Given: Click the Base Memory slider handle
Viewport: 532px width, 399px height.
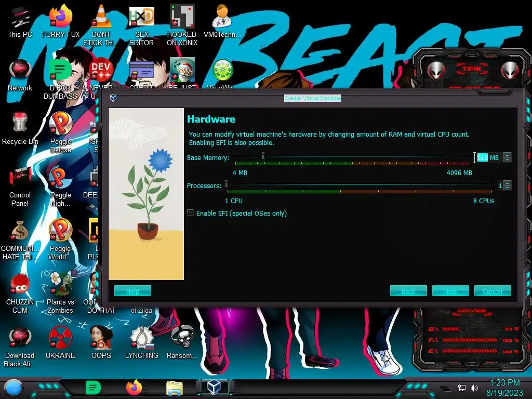Looking at the screenshot, I should point(263,156).
